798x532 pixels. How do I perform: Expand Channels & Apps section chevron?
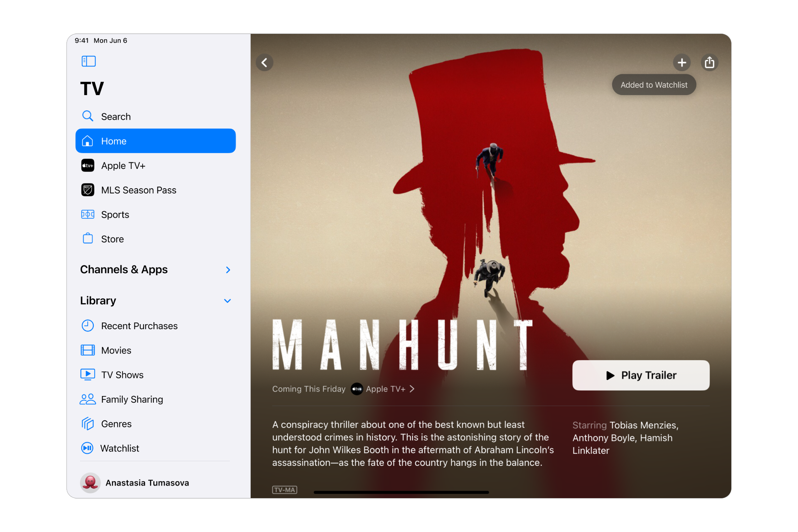coord(228,270)
